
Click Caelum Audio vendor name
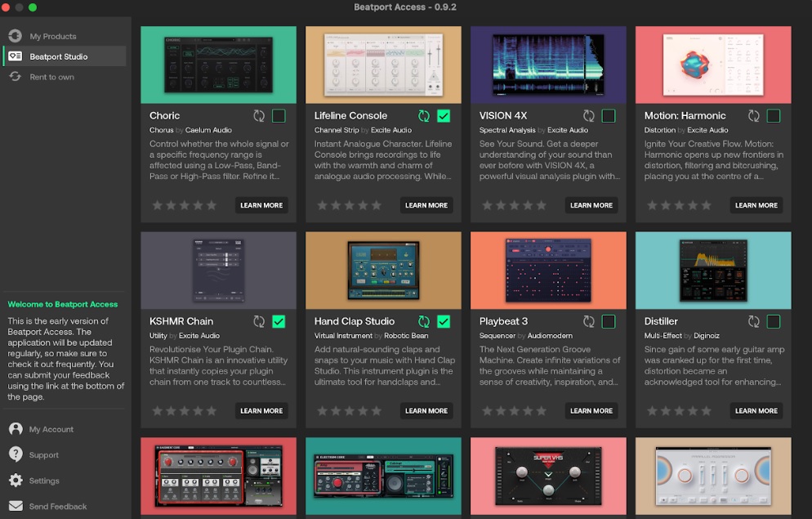pos(208,130)
